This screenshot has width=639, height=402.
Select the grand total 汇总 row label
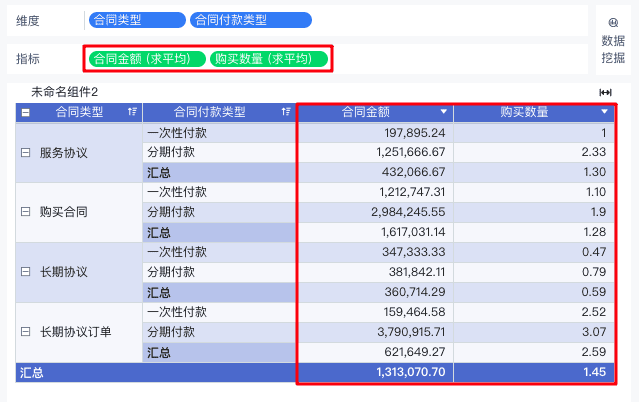(x=33, y=372)
